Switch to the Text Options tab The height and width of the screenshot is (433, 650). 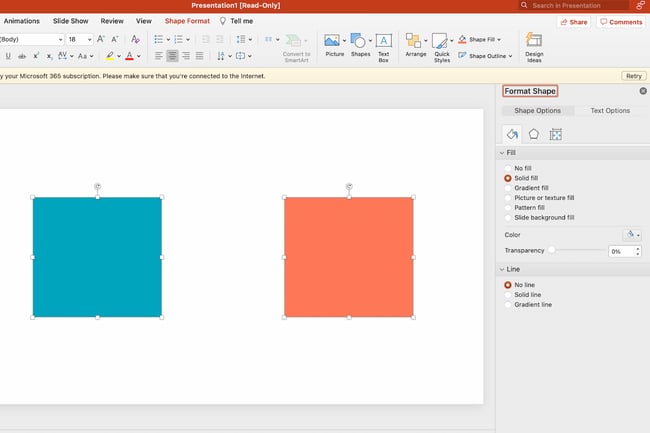(610, 111)
